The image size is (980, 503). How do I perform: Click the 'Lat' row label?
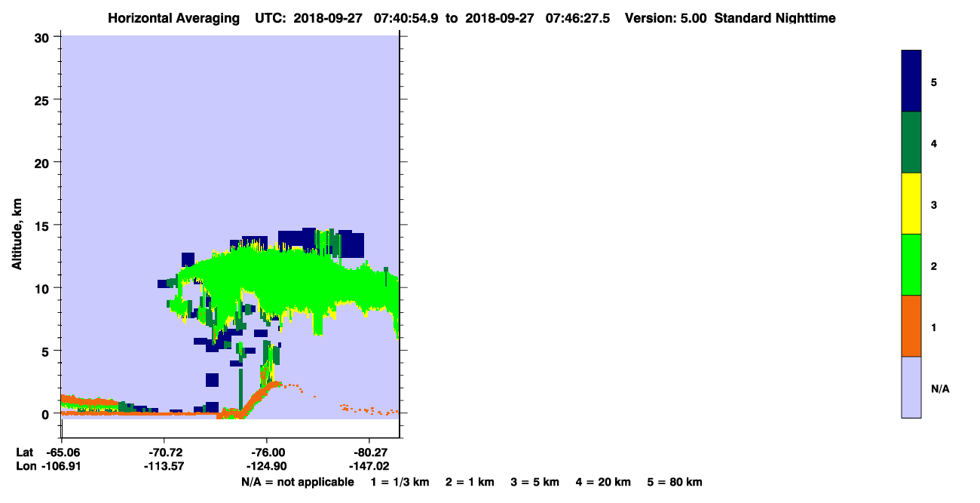pyautogui.click(x=24, y=452)
